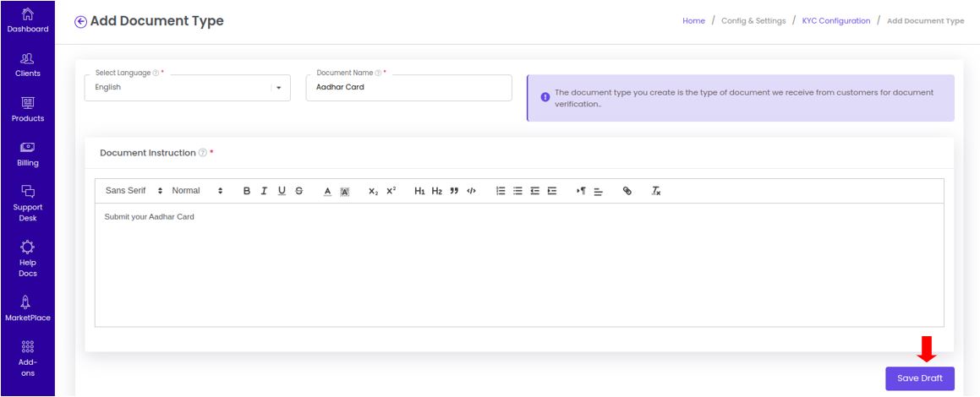Image resolution: width=980 pixels, height=397 pixels.
Task: Open the text color picker
Action: tap(327, 192)
